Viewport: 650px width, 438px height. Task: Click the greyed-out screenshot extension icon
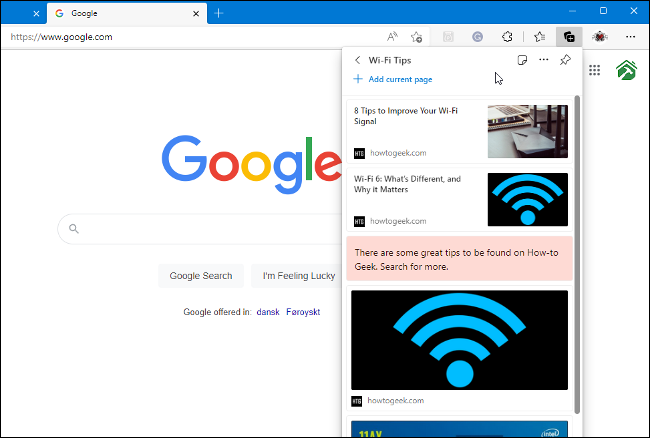[448, 37]
